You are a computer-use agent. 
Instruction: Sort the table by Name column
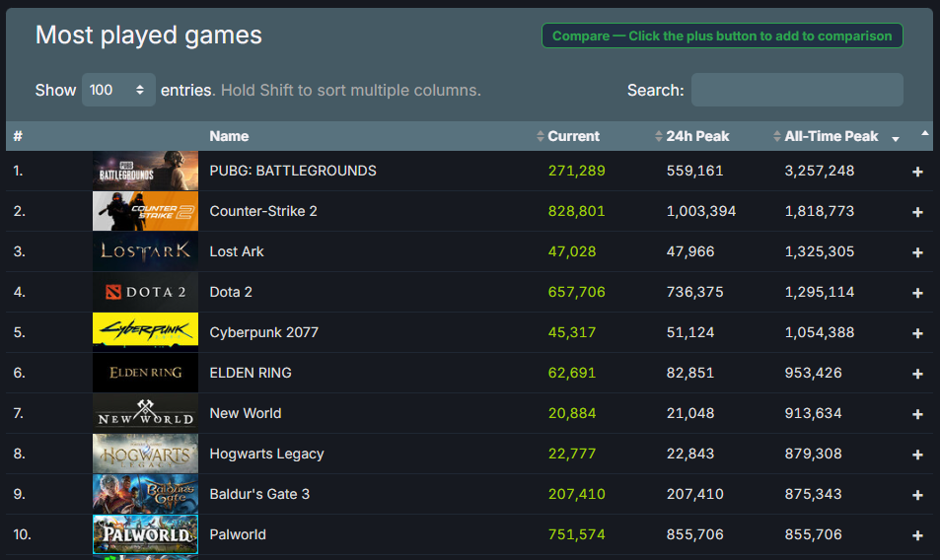(x=229, y=136)
